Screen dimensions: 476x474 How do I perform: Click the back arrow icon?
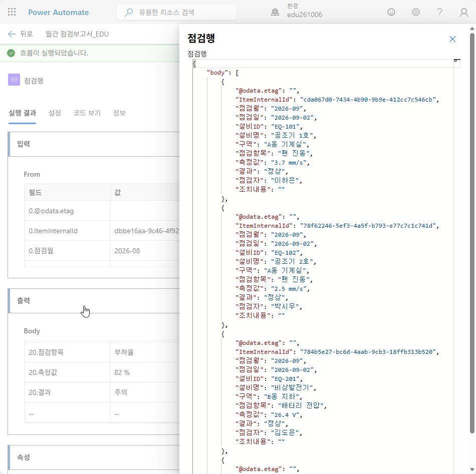(12, 34)
